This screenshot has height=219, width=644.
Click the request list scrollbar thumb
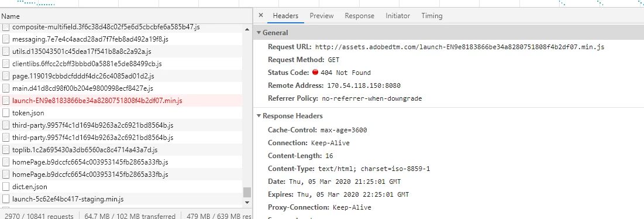247,192
